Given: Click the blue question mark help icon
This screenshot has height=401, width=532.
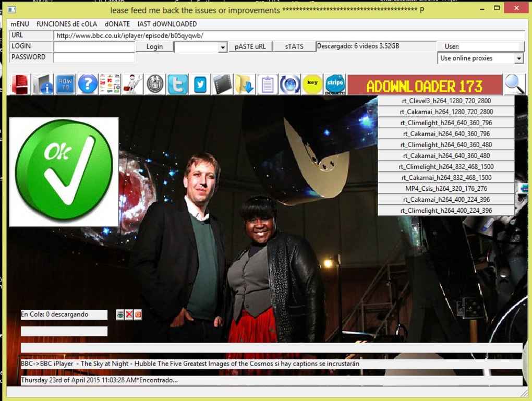Looking at the screenshot, I should [88, 84].
